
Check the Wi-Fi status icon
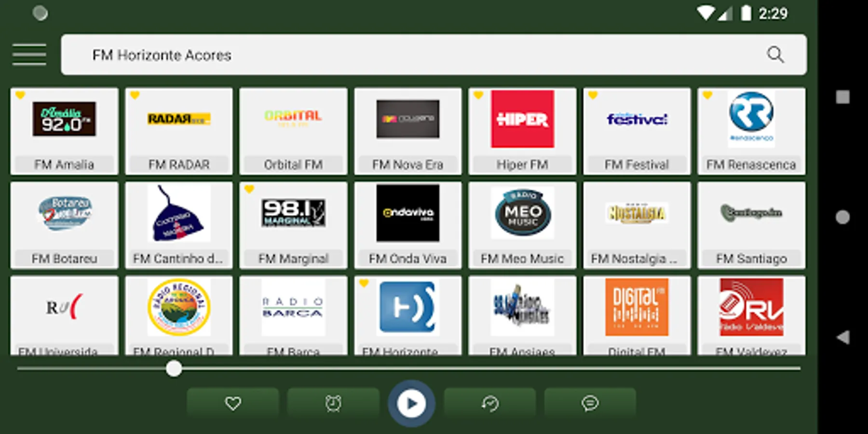[705, 13]
